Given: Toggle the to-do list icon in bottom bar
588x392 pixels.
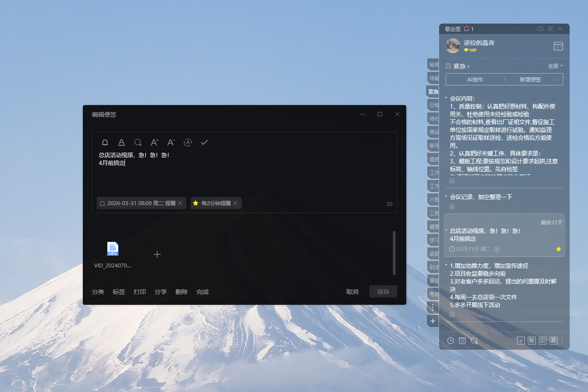Looking at the screenshot, I should pos(462,341).
